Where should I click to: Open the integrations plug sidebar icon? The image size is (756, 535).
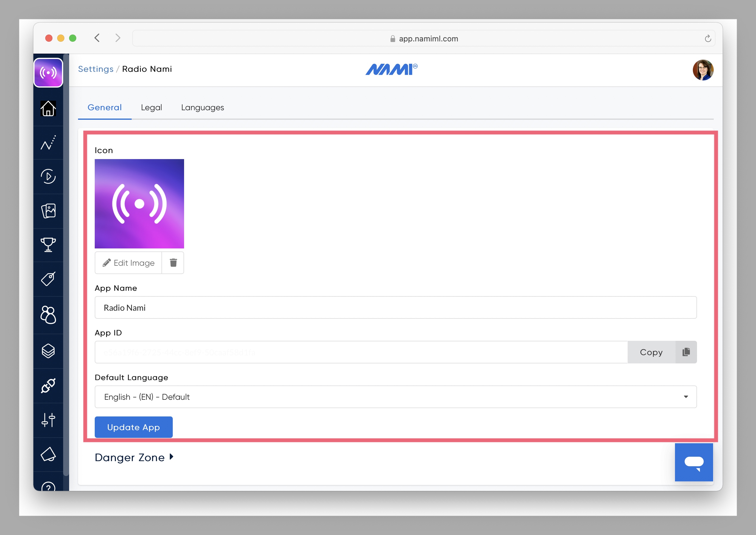(48, 385)
